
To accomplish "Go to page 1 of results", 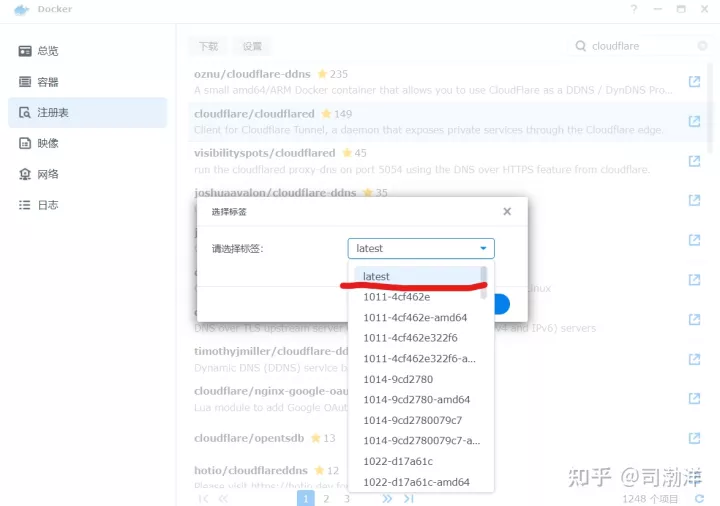I will click(x=306, y=499).
